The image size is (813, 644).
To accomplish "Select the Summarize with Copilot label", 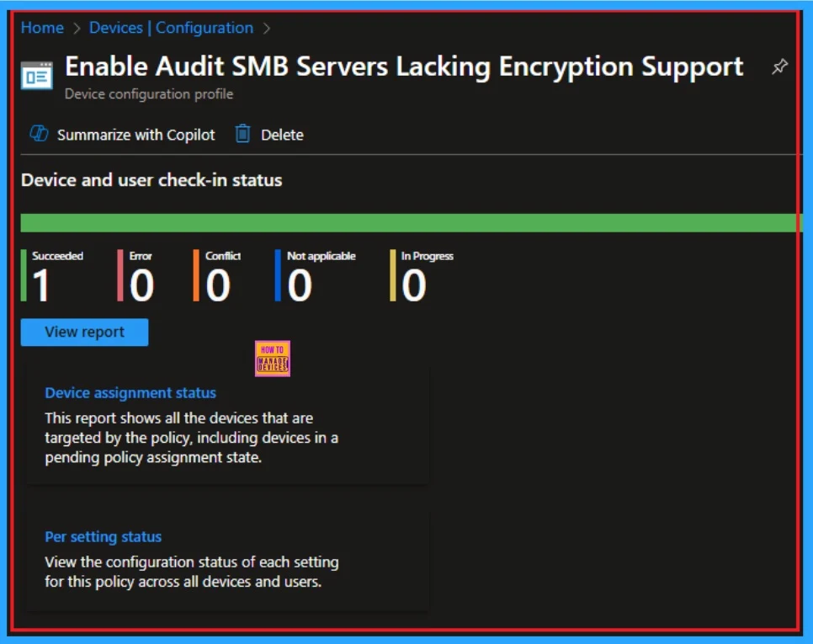I will point(135,135).
